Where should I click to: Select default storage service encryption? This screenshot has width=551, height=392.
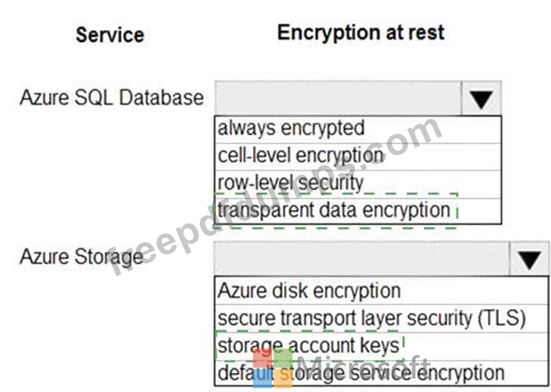tap(381, 373)
